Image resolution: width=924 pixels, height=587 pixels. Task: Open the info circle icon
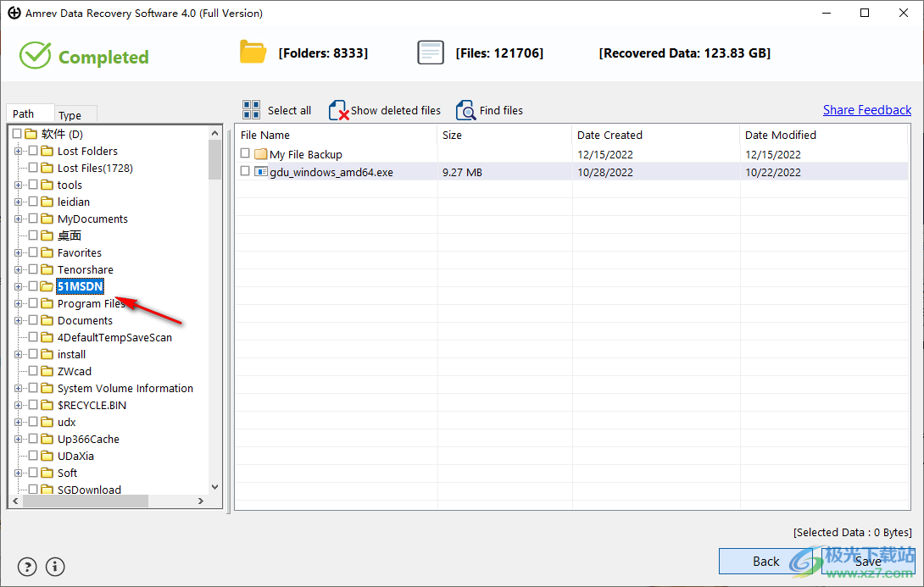55,567
